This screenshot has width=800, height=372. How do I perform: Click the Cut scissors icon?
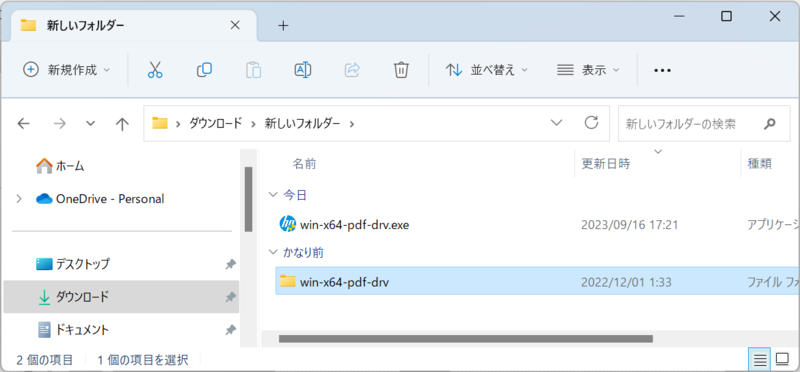(155, 70)
